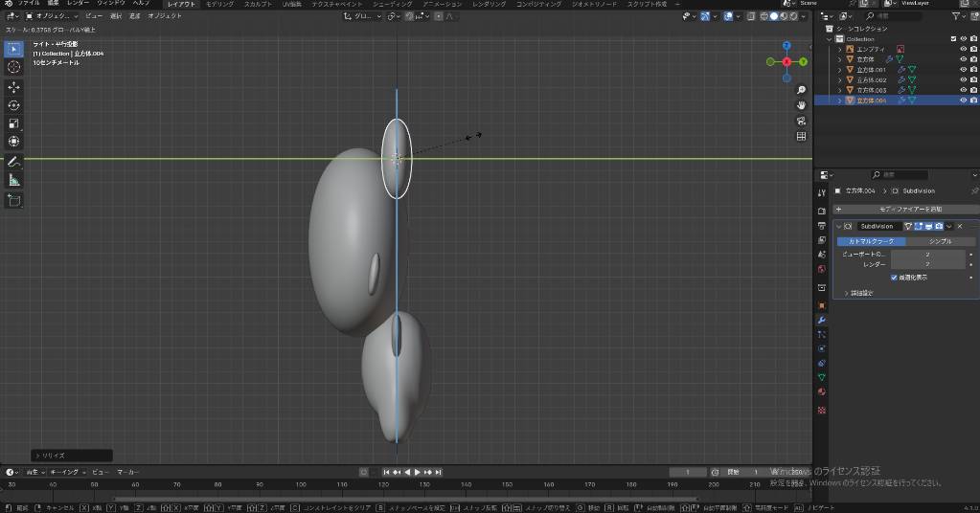Activate the Annotate pencil tool
Viewport: 980px width, 513px height.
[x=13, y=162]
